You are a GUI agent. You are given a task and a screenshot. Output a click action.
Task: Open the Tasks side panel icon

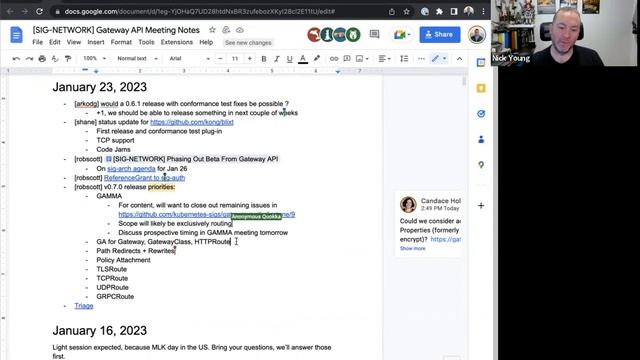pos(481,114)
